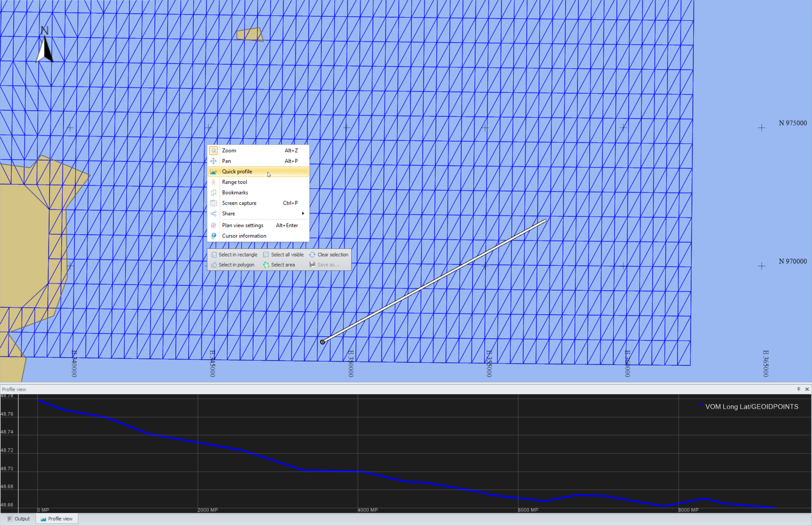Click the Zoom magnifier icon

pos(214,151)
